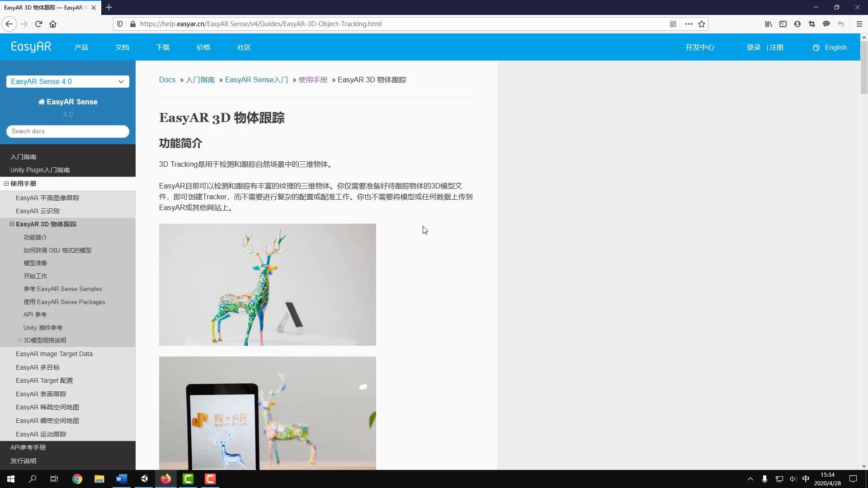Open Camtasia Recorder from the taskbar
This screenshot has width=868, height=488.
[x=210, y=479]
